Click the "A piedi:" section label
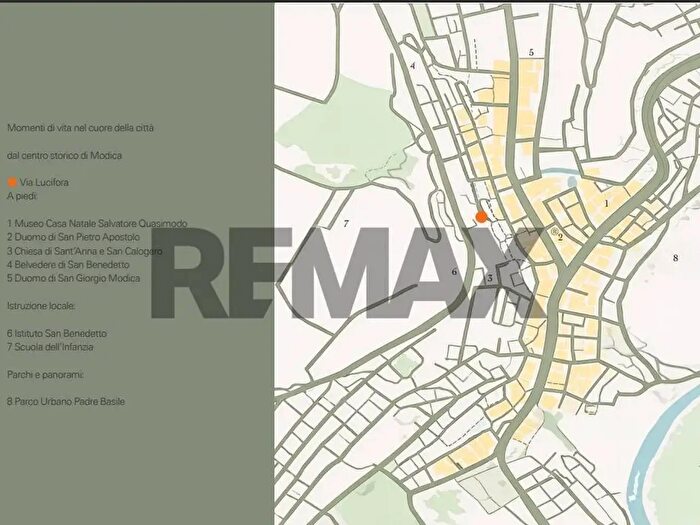 (x=22, y=196)
